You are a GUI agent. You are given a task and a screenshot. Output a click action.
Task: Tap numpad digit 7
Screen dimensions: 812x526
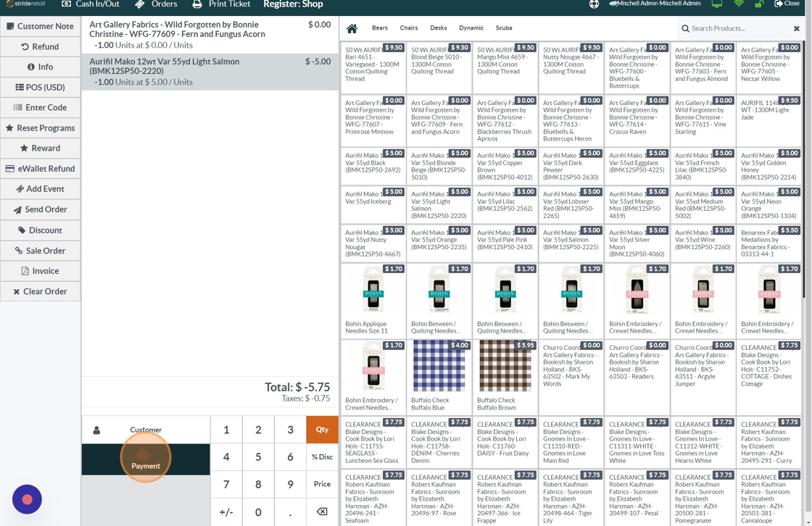pyautogui.click(x=226, y=484)
